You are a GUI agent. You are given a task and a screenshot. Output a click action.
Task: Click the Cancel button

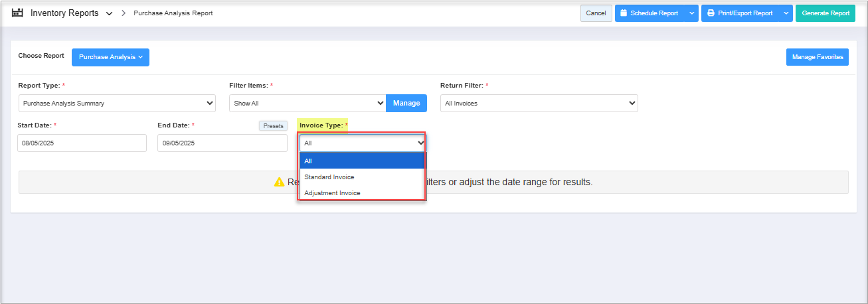coord(596,13)
